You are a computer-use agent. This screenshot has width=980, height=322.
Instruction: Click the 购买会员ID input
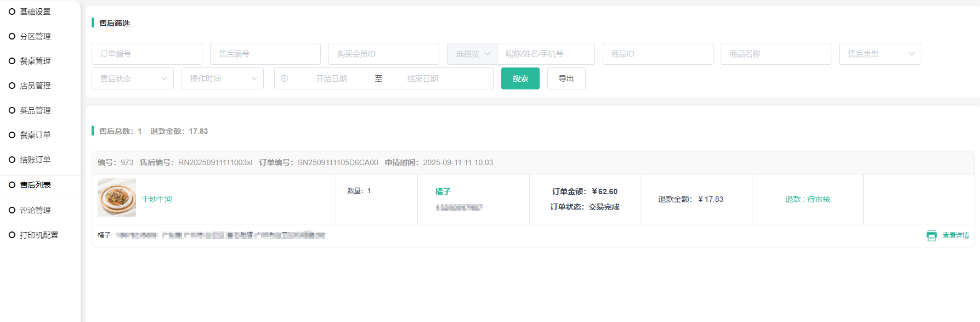coord(384,54)
